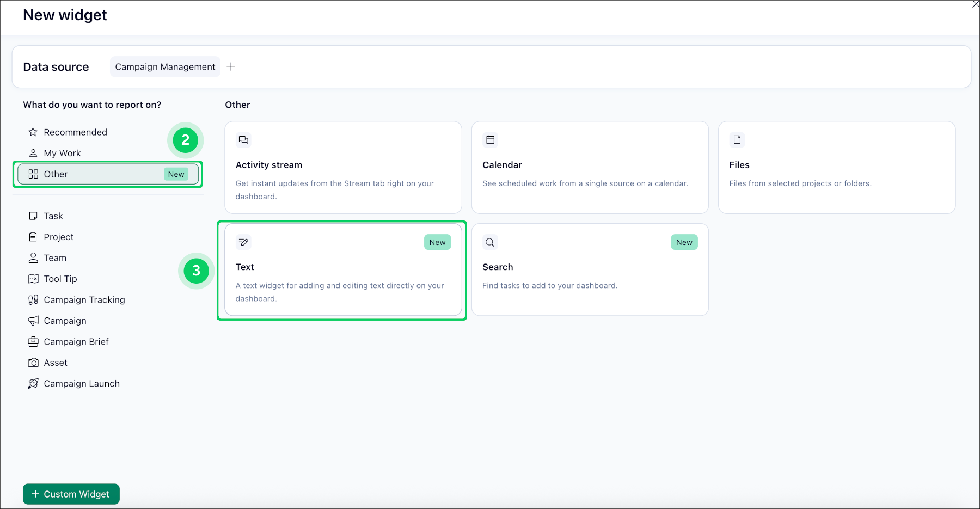Select the Recommended category
Screen dimensions: 980x509
[x=75, y=132]
